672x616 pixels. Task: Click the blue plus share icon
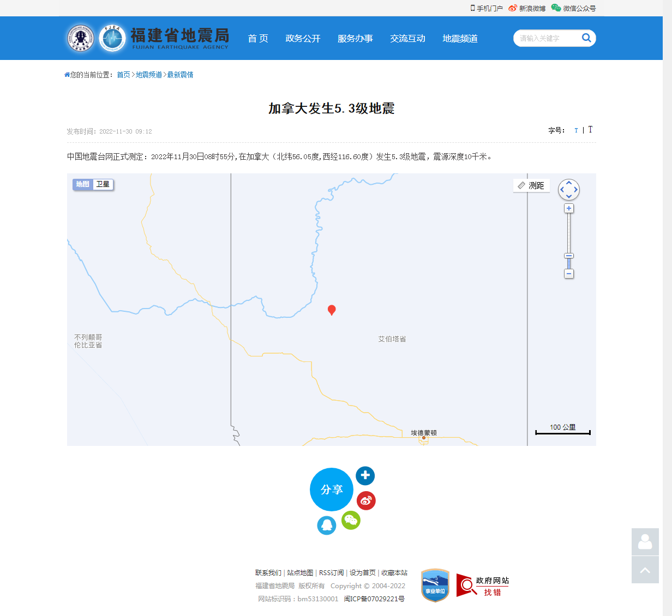[365, 475]
